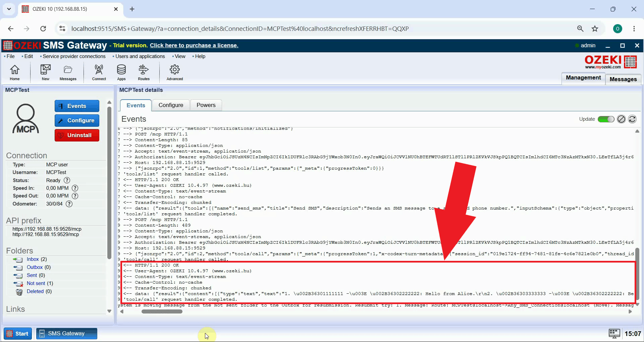Click the red Uninstall button
Image resolution: width=644 pixels, height=342 pixels.
77,135
